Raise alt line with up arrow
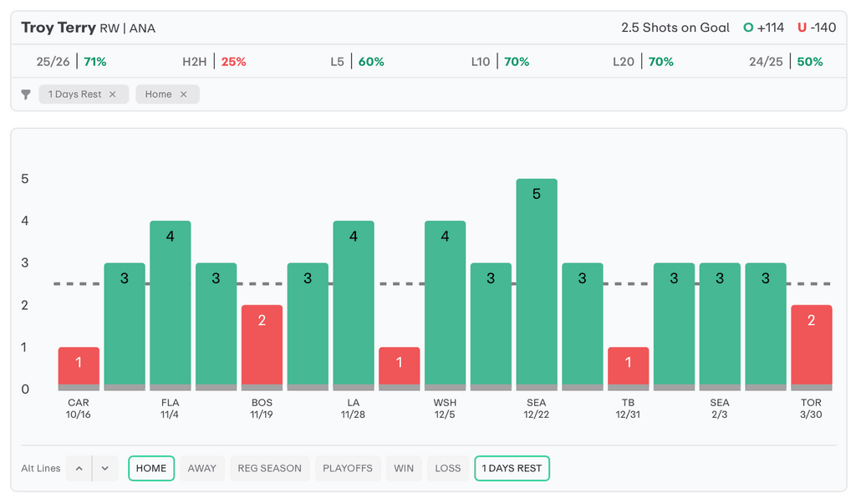856x504 pixels. [x=79, y=468]
